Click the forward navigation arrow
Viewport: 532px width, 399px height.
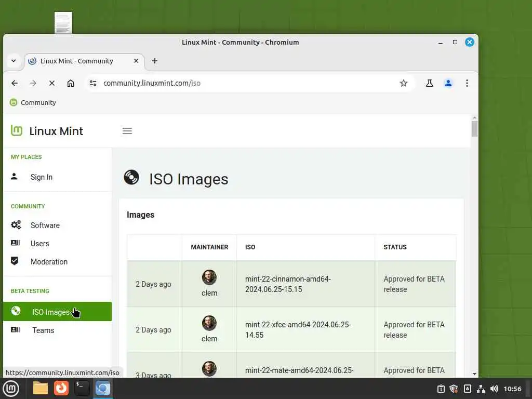(33, 83)
